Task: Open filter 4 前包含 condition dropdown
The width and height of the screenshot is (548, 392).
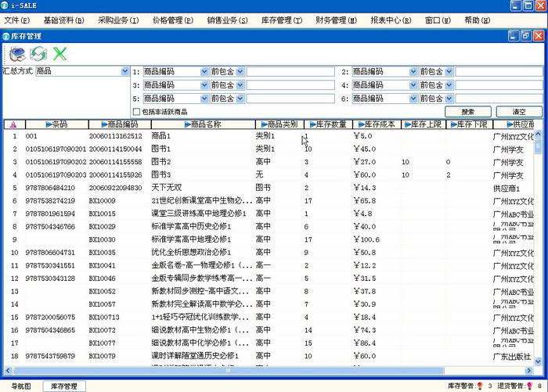Action: click(x=449, y=85)
